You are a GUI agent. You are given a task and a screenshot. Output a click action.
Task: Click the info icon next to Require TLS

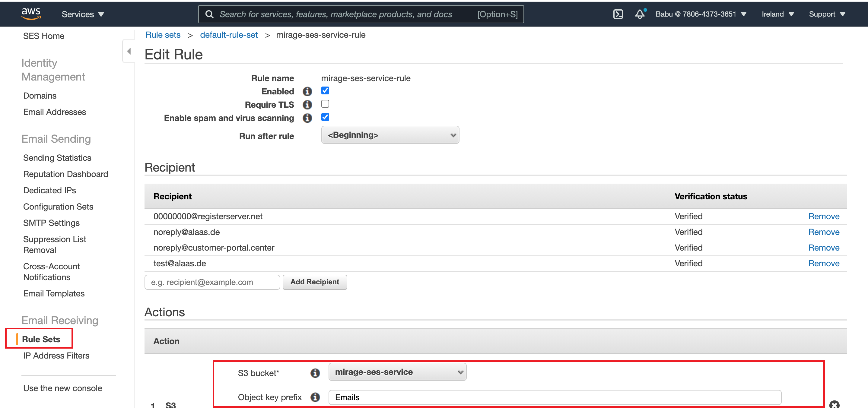(x=307, y=105)
